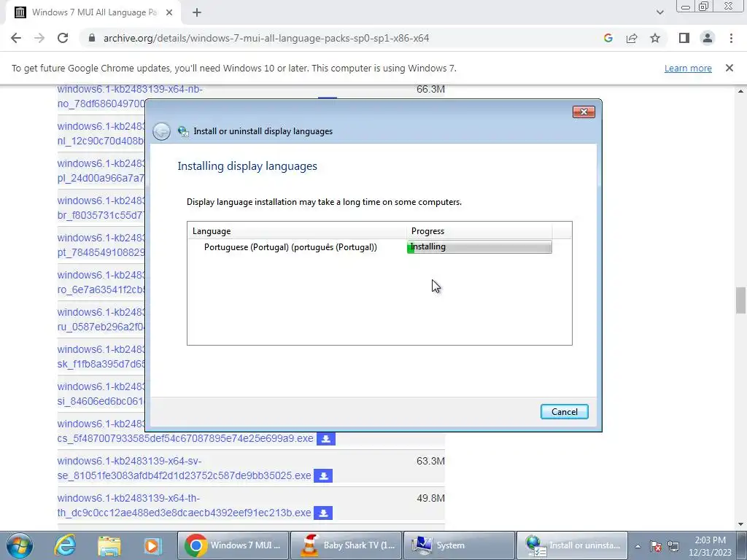Image resolution: width=747 pixels, height=560 pixels.
Task: Open the Chrome profile avatar
Action: click(x=708, y=38)
